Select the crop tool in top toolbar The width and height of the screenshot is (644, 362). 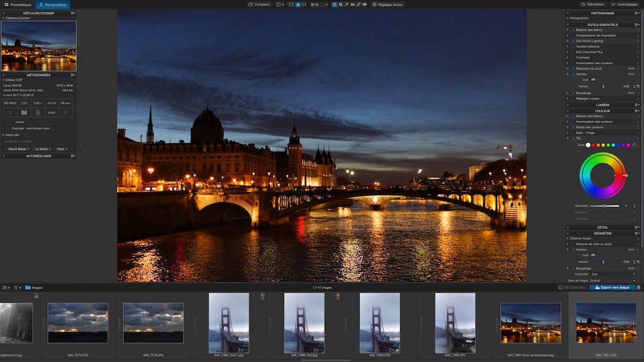[x=340, y=4]
